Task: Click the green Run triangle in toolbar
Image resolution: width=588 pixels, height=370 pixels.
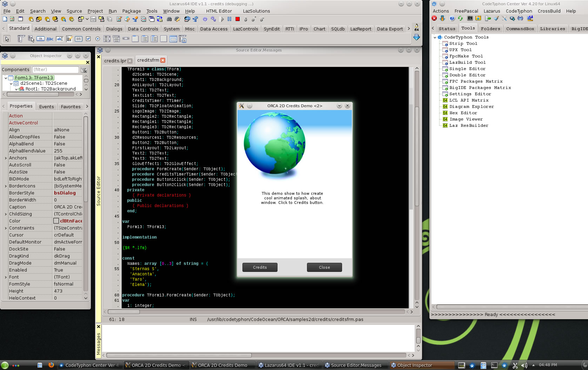Action: click(x=222, y=19)
